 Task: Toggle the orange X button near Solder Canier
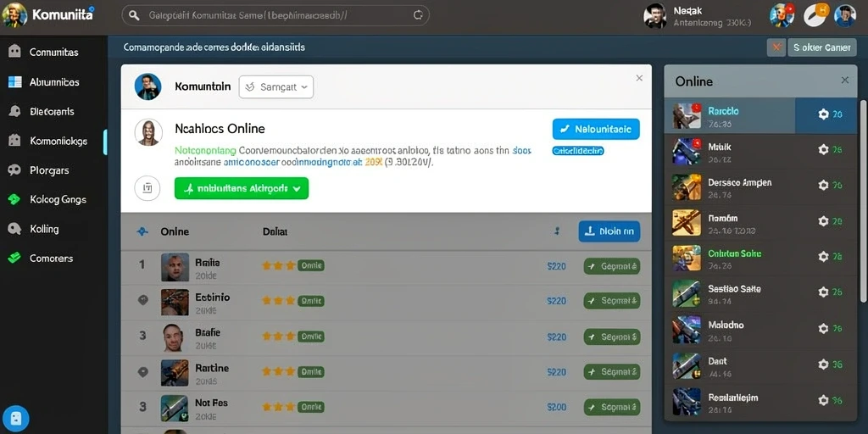click(776, 47)
